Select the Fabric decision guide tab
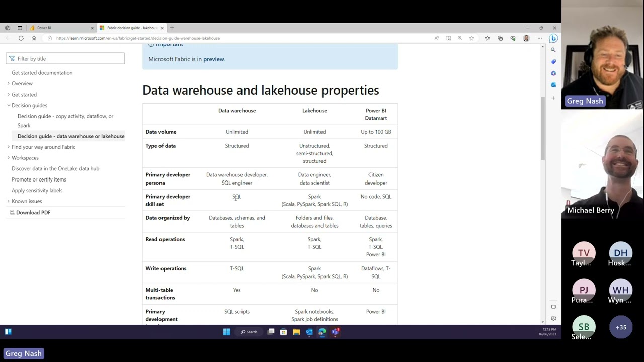 tap(131, 28)
